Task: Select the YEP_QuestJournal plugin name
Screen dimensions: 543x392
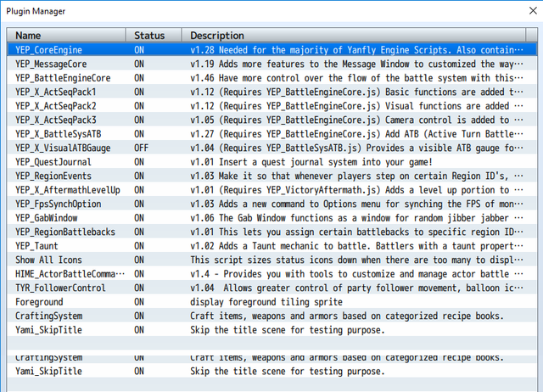Action: (x=53, y=162)
